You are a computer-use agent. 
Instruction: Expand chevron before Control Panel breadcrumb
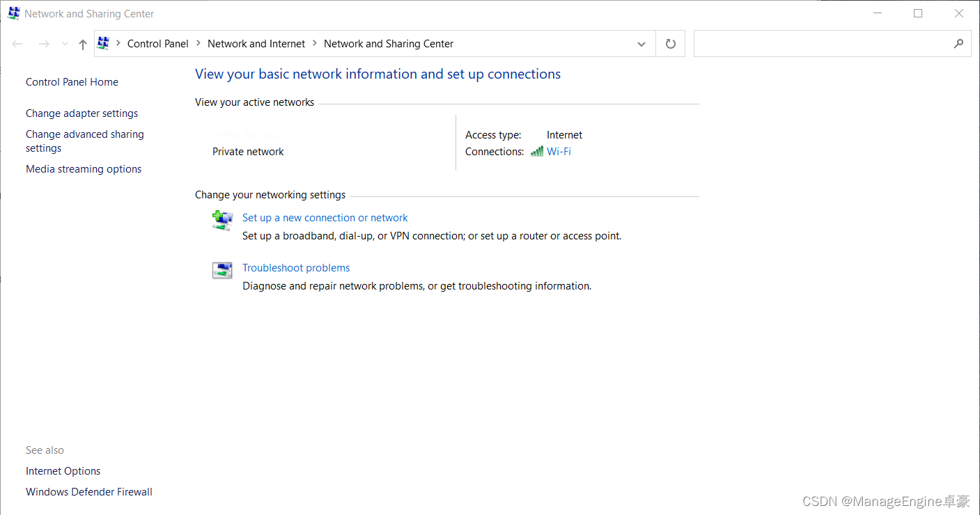pos(118,43)
